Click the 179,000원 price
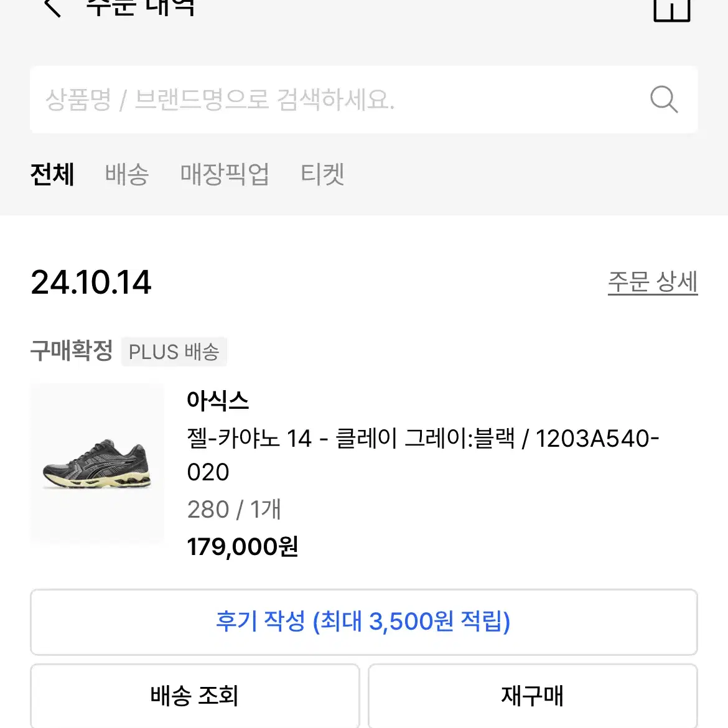The image size is (728, 728). click(243, 546)
